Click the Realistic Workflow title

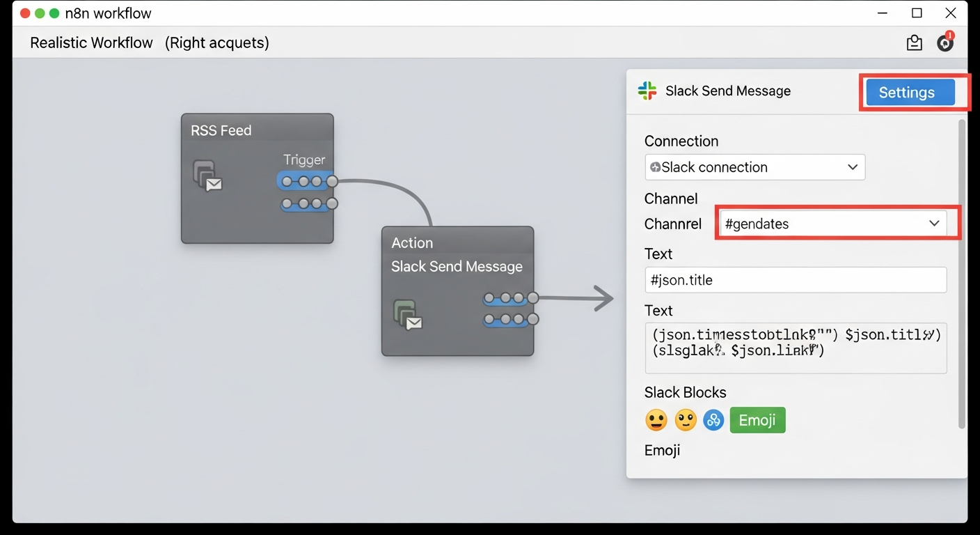pos(91,42)
